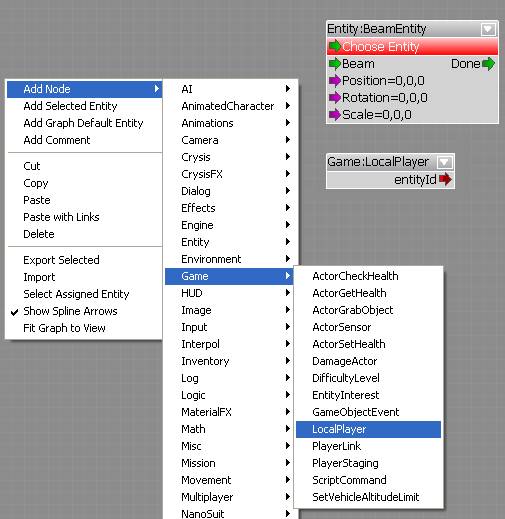505x519 pixels.
Task: Choose ActorGetHealth in the Game submenu
Action: click(368, 293)
